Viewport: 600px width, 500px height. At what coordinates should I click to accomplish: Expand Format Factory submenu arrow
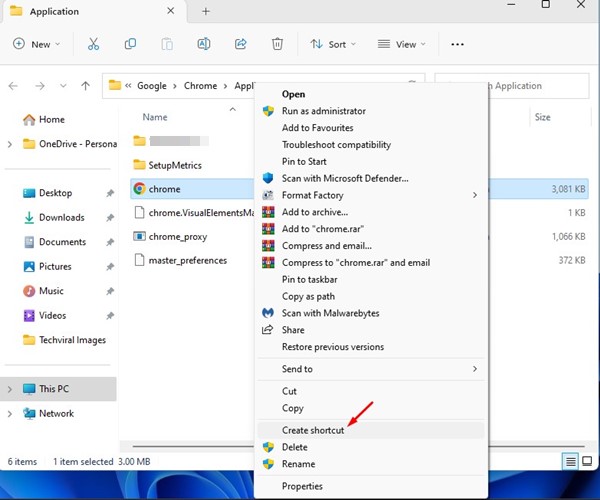pos(474,195)
